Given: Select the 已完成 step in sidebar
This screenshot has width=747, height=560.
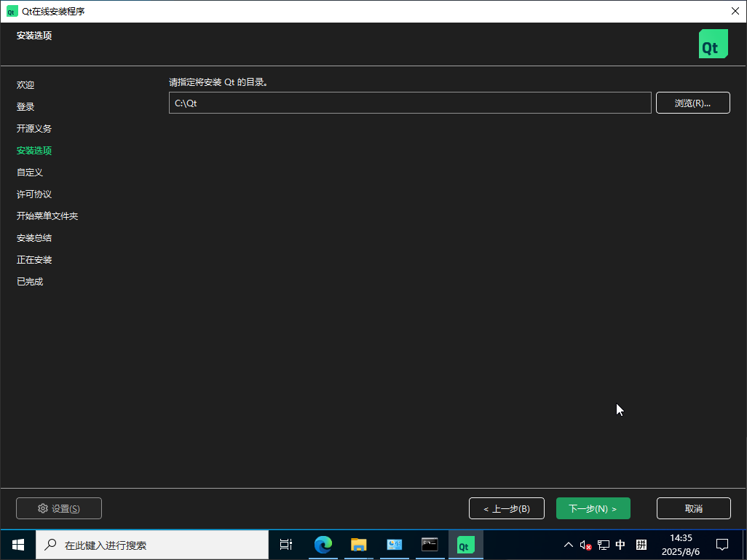Looking at the screenshot, I should [30, 282].
